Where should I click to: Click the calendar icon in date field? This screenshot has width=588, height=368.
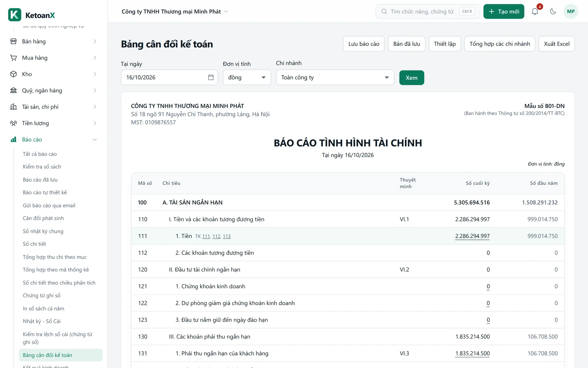click(x=211, y=77)
